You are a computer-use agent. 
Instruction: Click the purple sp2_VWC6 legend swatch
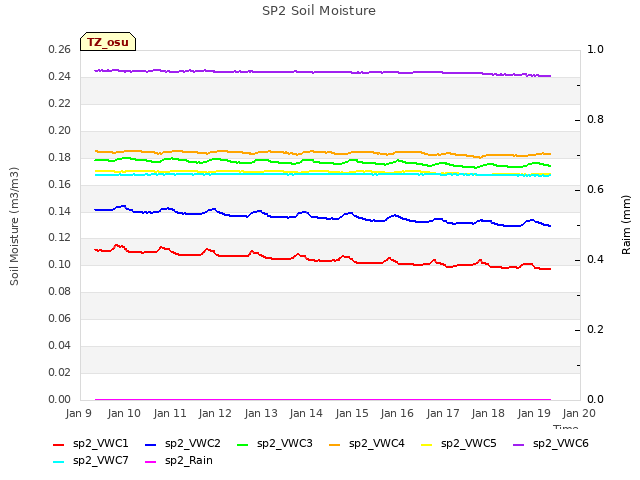pos(519,445)
